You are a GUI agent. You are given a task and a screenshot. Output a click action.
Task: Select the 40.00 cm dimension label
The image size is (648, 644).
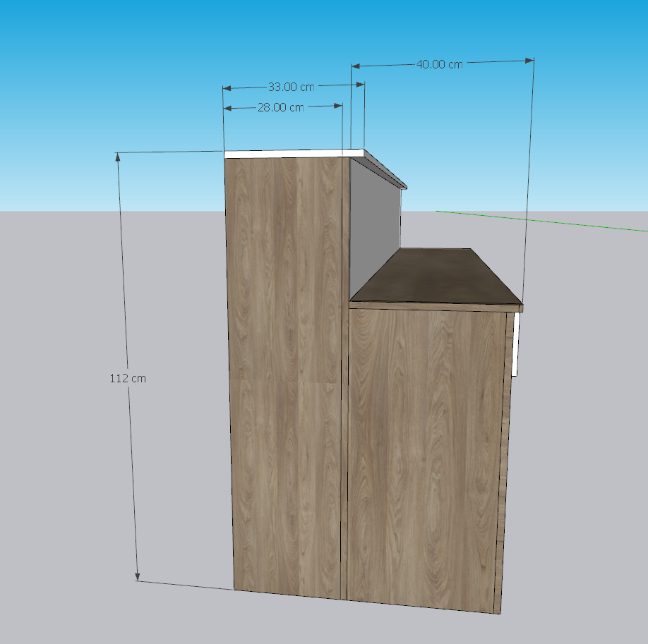point(439,64)
